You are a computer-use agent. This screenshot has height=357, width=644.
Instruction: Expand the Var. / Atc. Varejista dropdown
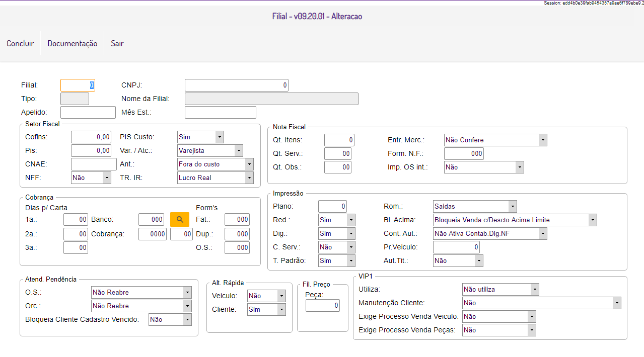pyautogui.click(x=210, y=150)
